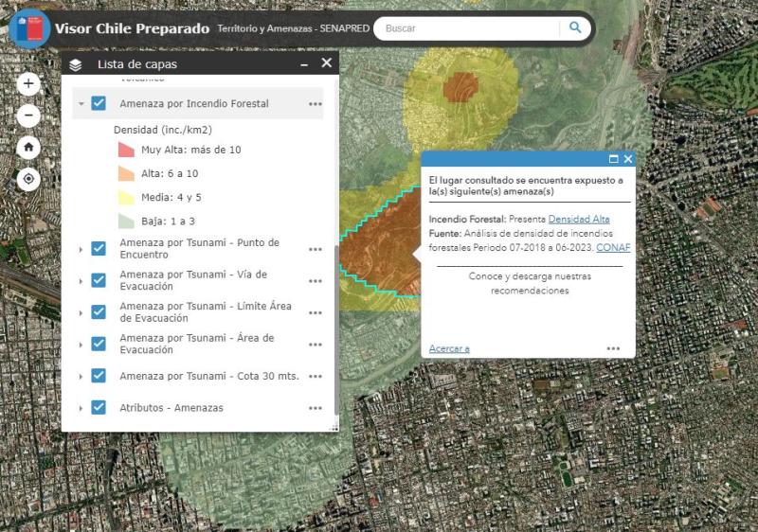
Task: Click the CONAF source link
Action: (x=613, y=248)
